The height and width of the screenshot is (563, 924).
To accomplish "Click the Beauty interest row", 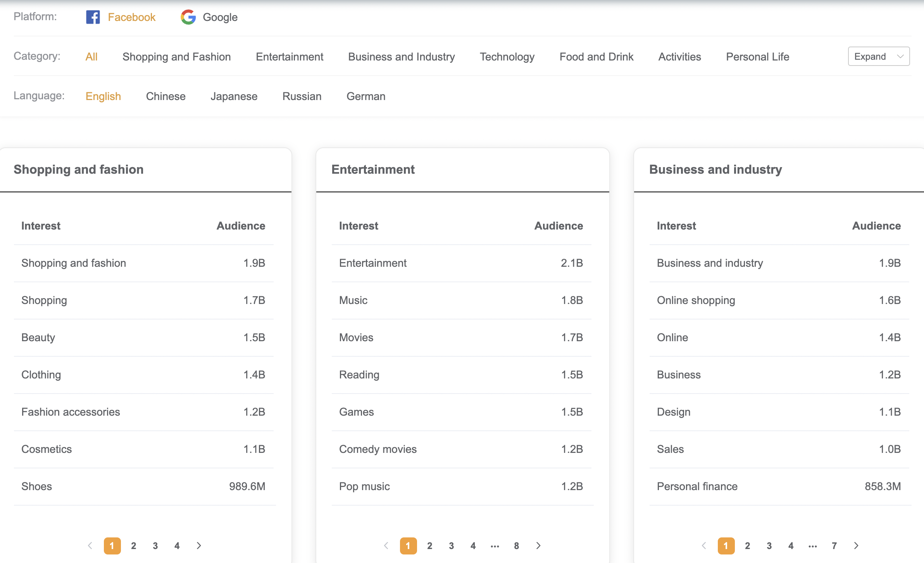I will tap(144, 338).
